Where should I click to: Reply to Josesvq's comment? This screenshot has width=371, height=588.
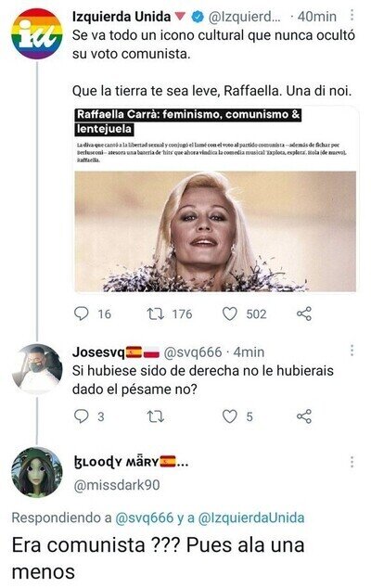(81, 416)
